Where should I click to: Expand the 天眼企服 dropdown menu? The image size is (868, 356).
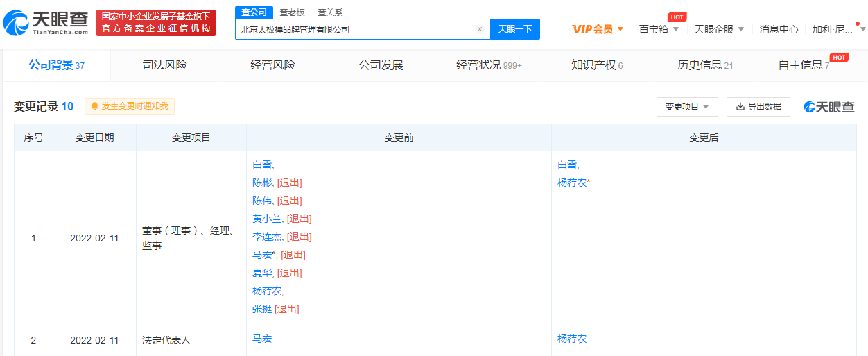[719, 29]
